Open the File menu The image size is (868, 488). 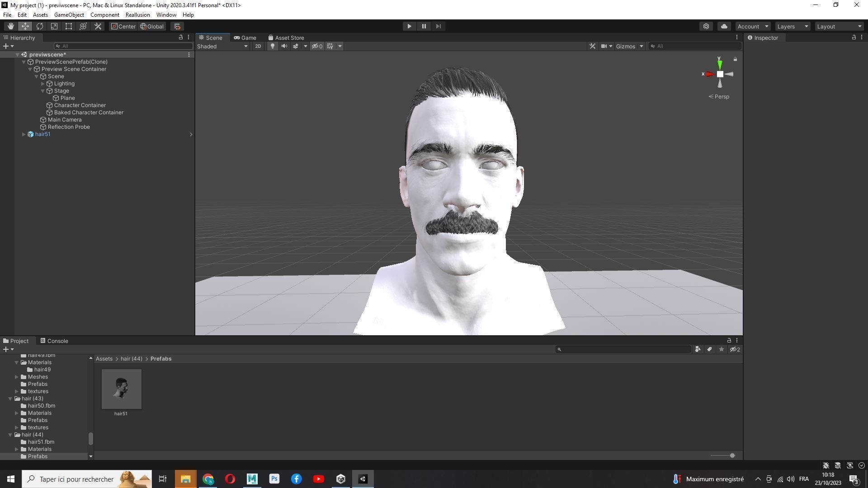(7, 14)
